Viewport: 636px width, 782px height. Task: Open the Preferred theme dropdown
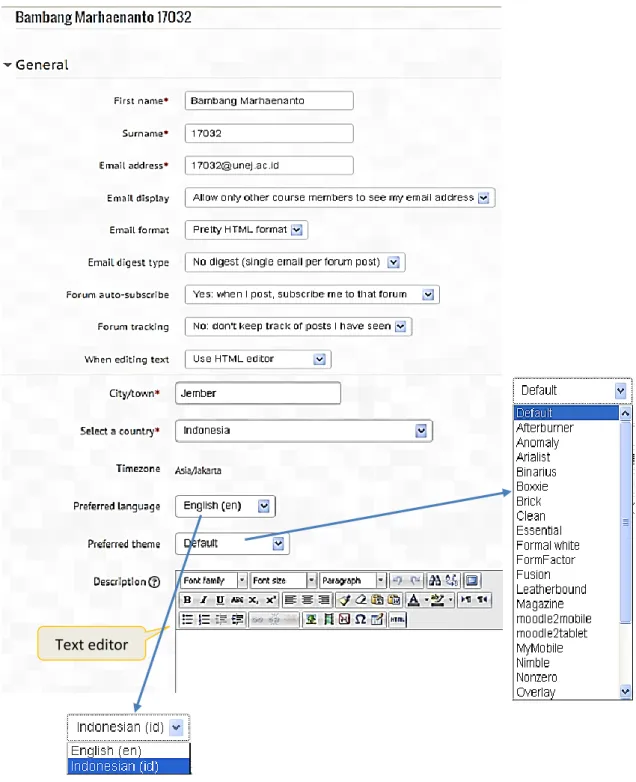tap(232, 544)
